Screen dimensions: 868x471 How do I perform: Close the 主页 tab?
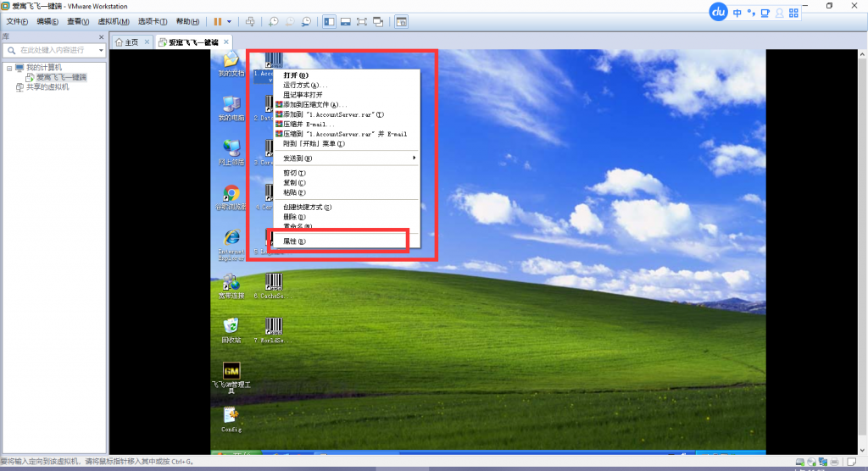[x=147, y=42]
